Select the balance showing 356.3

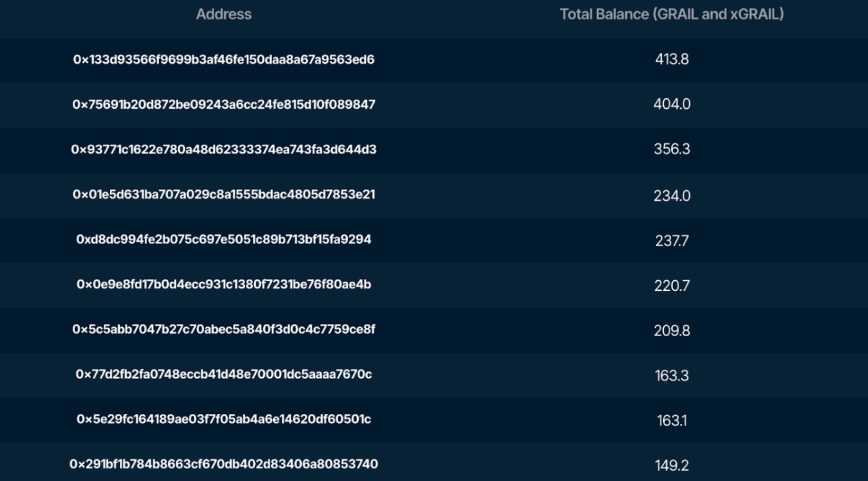tap(672, 150)
